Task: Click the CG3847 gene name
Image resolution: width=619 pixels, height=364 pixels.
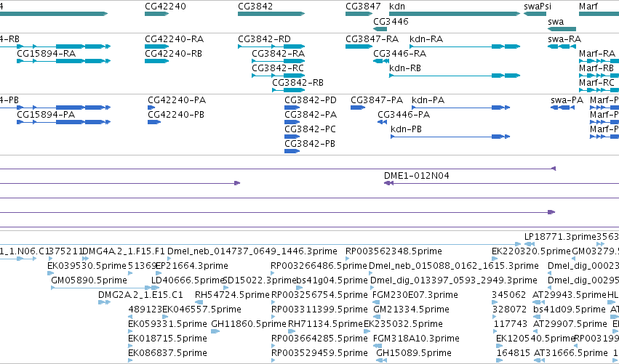Action: tap(363, 7)
